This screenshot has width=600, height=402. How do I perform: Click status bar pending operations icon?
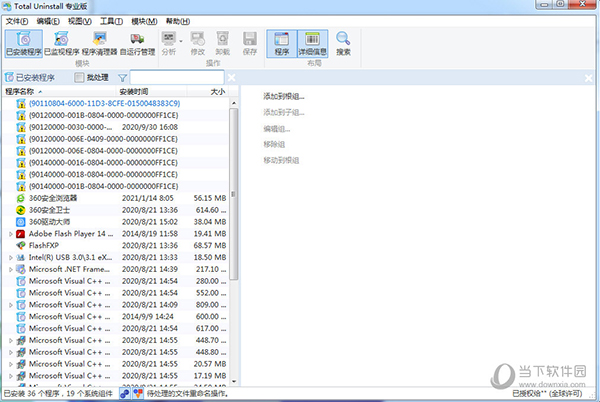(x=138, y=393)
